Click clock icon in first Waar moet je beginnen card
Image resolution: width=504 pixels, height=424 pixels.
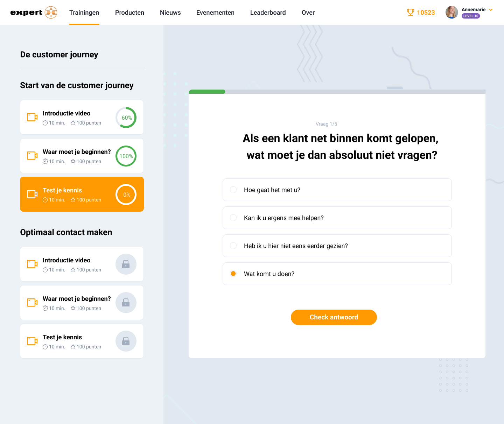pos(45,161)
